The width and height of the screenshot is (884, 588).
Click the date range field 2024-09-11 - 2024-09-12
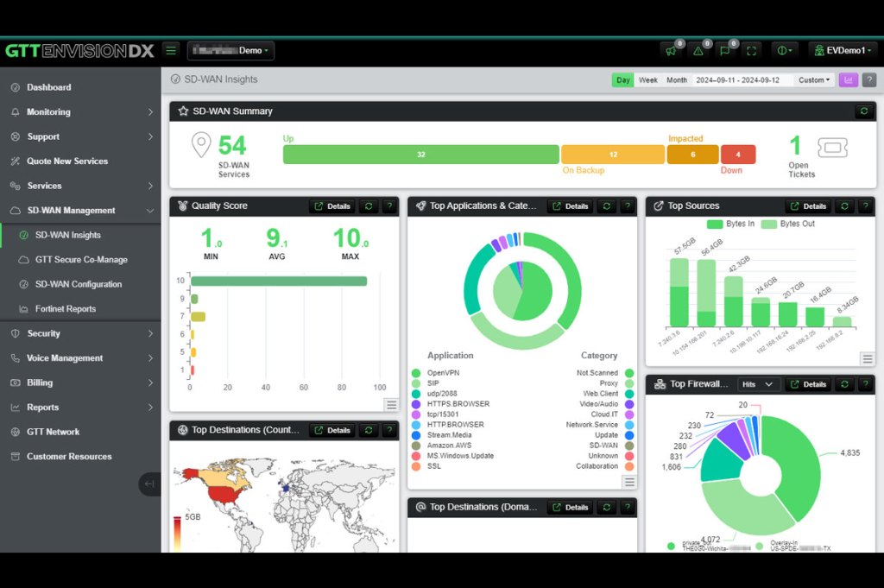[x=742, y=80]
